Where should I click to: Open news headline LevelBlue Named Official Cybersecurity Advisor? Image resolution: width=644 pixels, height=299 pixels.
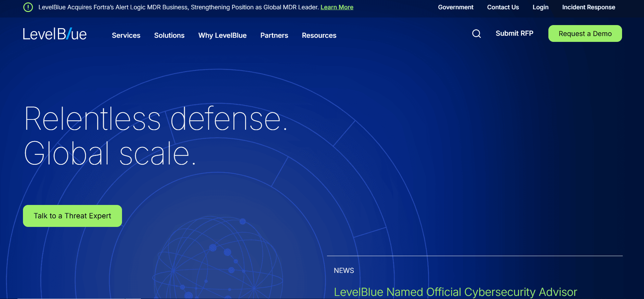tap(455, 292)
